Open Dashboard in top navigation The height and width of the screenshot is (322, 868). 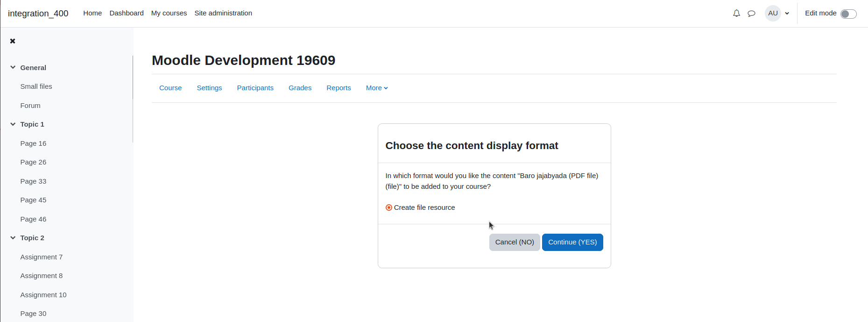pyautogui.click(x=127, y=13)
